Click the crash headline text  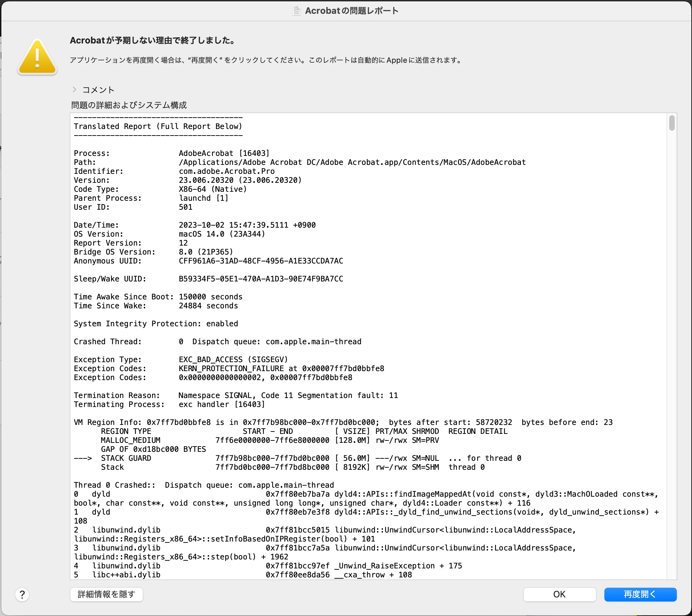(152, 40)
